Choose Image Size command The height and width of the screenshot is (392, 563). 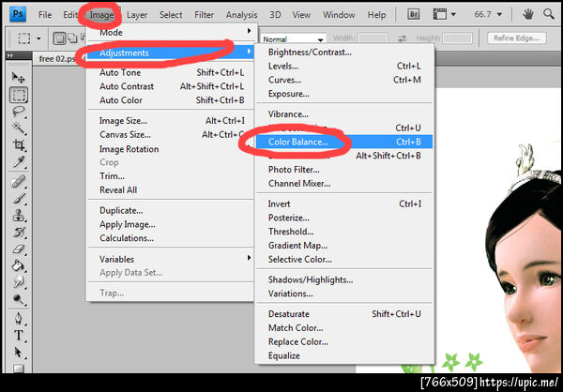(x=171, y=121)
